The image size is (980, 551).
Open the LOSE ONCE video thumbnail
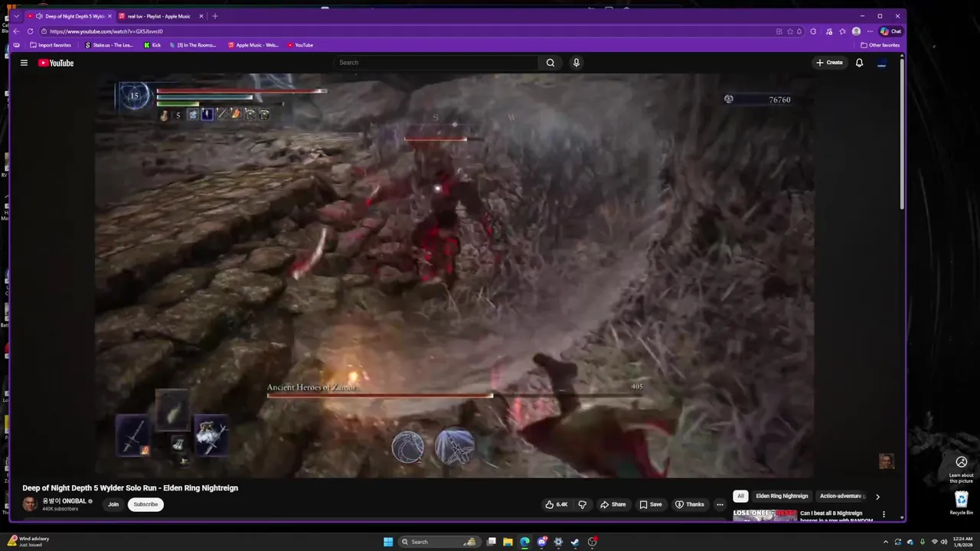pyautogui.click(x=765, y=515)
